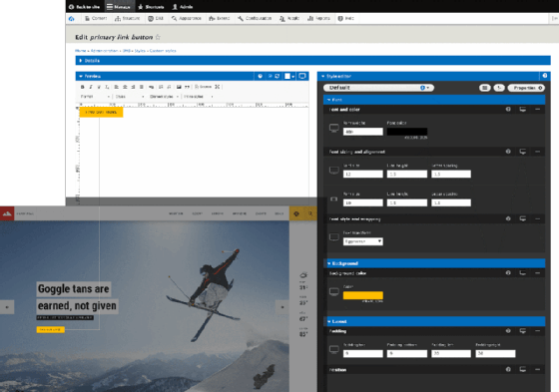Screen dimensions: 559x392
Task: Click the monitor icon beside Font weight field
Action: tap(334, 128)
